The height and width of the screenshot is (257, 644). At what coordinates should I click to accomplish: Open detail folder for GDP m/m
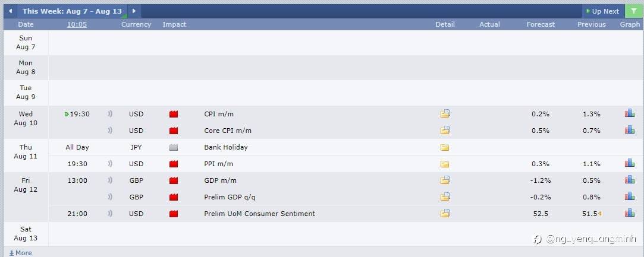445,180
